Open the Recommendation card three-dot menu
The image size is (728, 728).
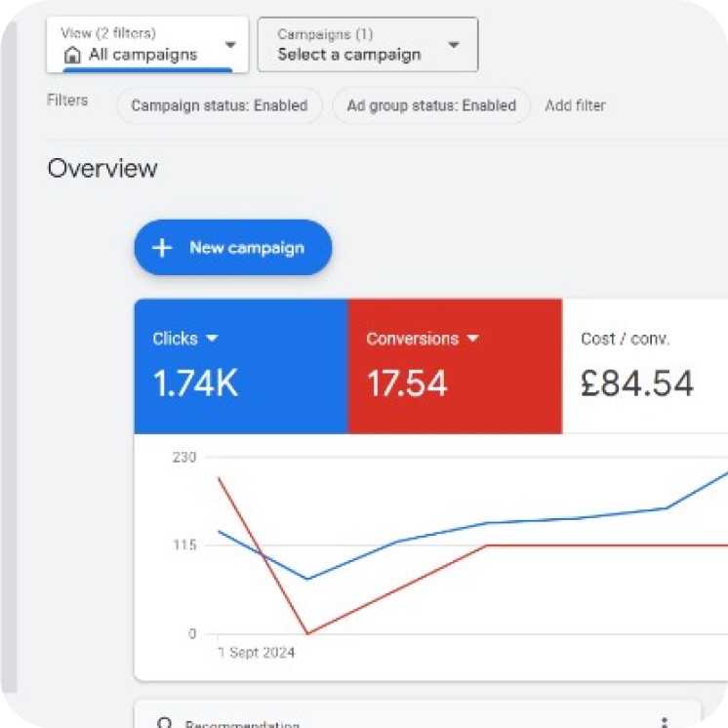coord(664,722)
